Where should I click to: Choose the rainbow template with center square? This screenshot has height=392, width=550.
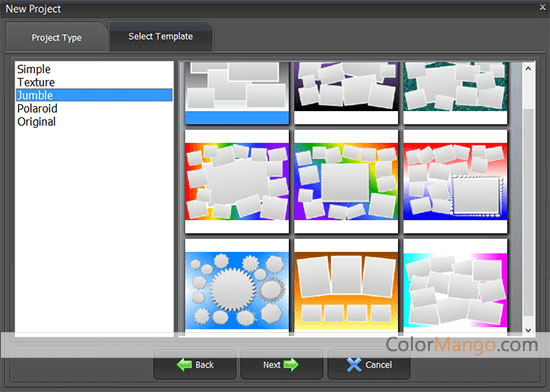[x=346, y=181]
